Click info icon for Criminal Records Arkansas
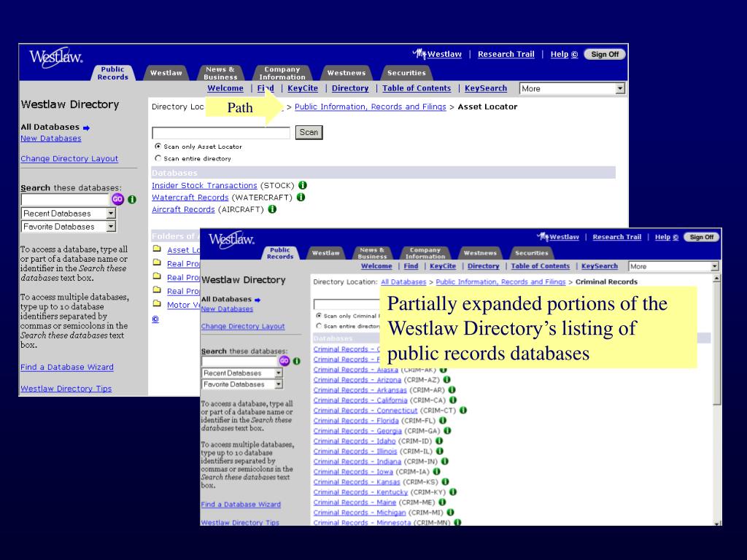 (452, 389)
